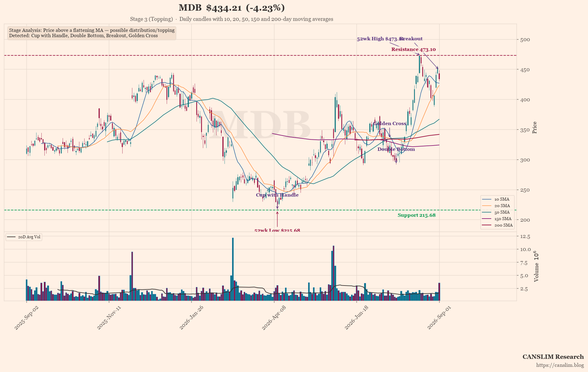Click the 12.5 volume axis tick
The height and width of the screenshot is (372, 588).
[x=525, y=237]
